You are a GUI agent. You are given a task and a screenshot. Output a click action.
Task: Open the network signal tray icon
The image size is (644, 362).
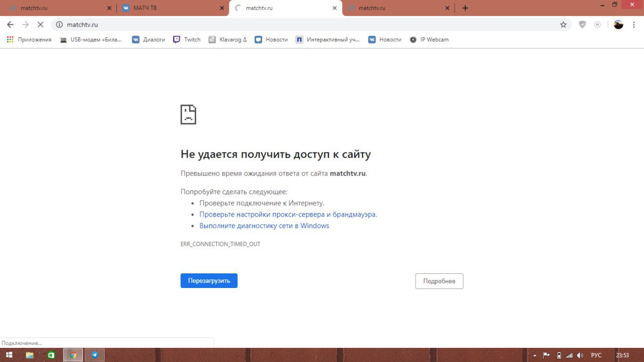[569, 355]
